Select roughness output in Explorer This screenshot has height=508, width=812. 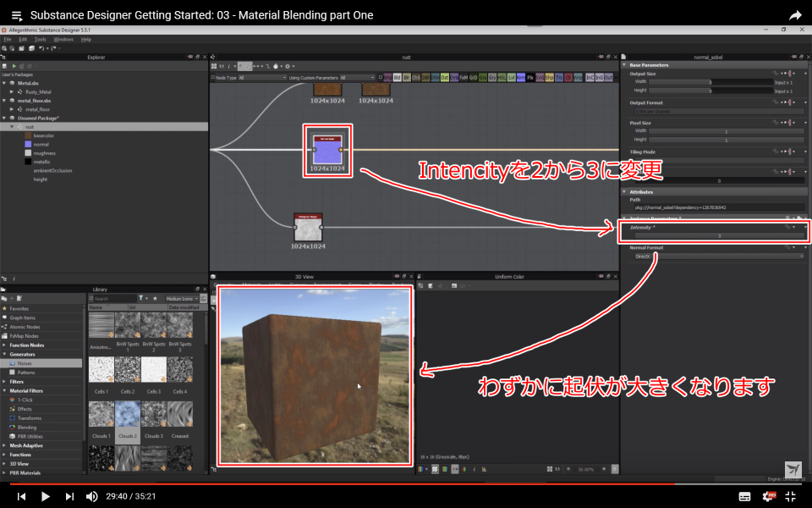tap(44, 153)
